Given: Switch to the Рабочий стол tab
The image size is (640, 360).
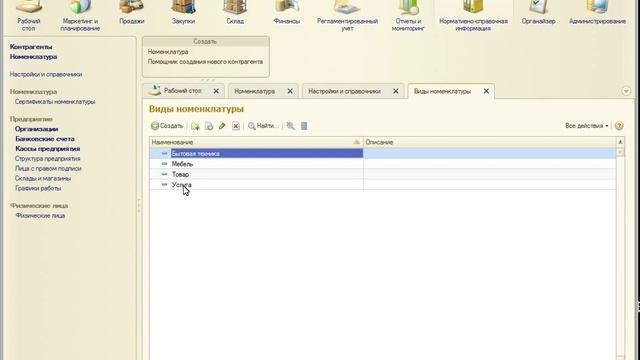Looking at the screenshot, I should pyautogui.click(x=183, y=91).
